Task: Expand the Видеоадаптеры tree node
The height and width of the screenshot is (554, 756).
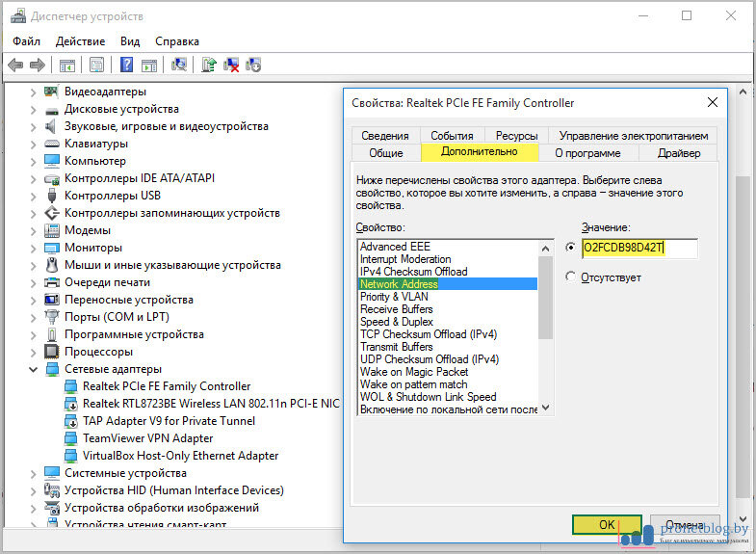Action: (x=33, y=92)
